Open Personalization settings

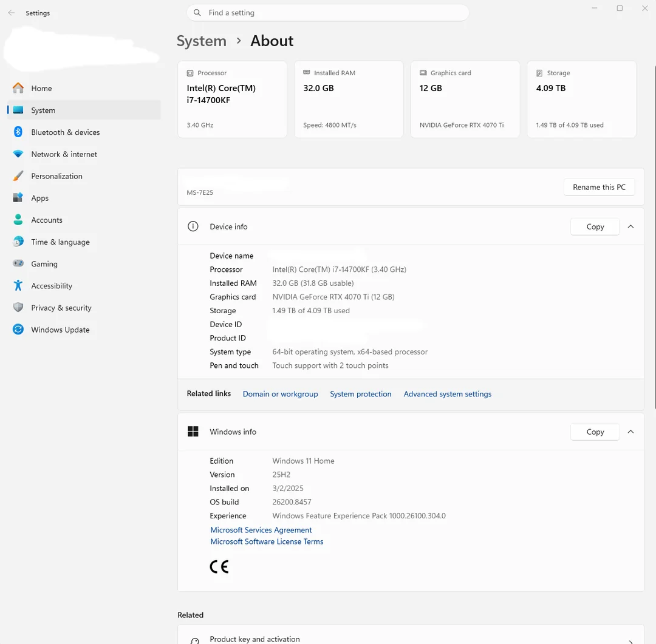[84, 176]
